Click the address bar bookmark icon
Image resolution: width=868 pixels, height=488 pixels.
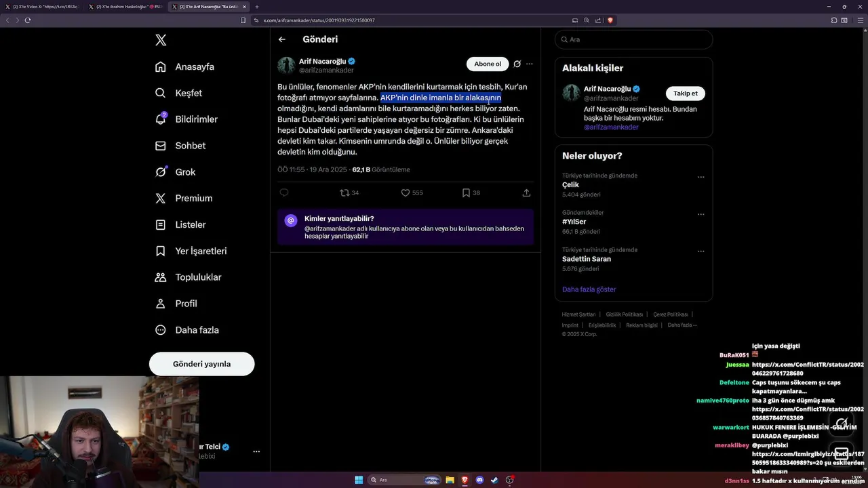tap(243, 20)
